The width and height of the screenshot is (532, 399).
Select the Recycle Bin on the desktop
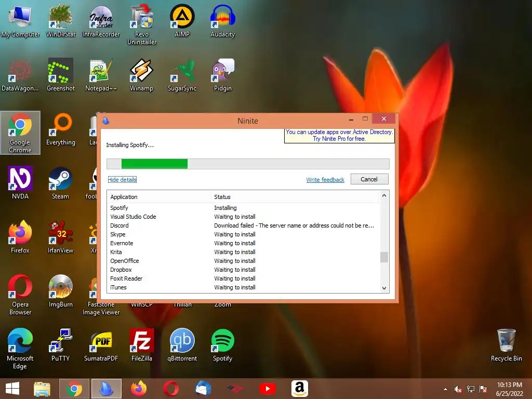(506, 345)
